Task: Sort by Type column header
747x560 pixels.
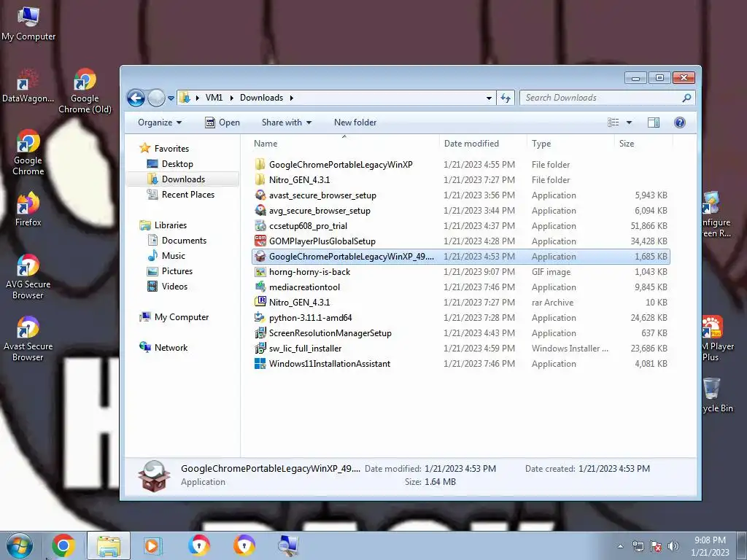Action: [x=570, y=144]
